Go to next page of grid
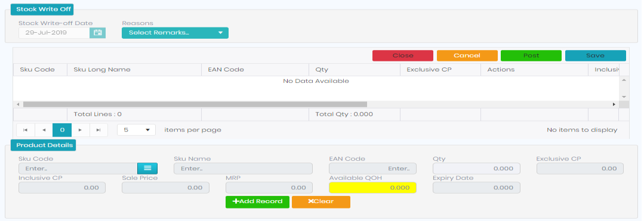This screenshot has width=644, height=221. [x=81, y=130]
